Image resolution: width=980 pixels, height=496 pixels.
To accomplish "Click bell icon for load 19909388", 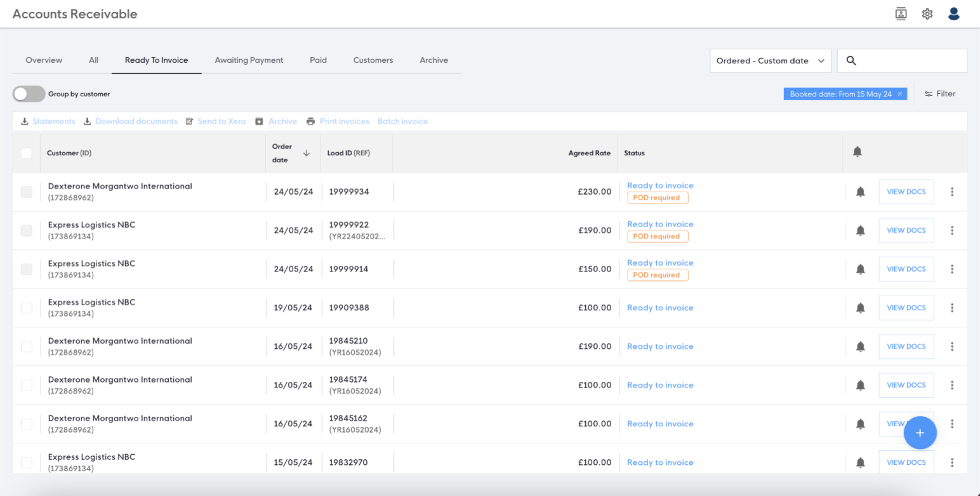I will coord(861,308).
